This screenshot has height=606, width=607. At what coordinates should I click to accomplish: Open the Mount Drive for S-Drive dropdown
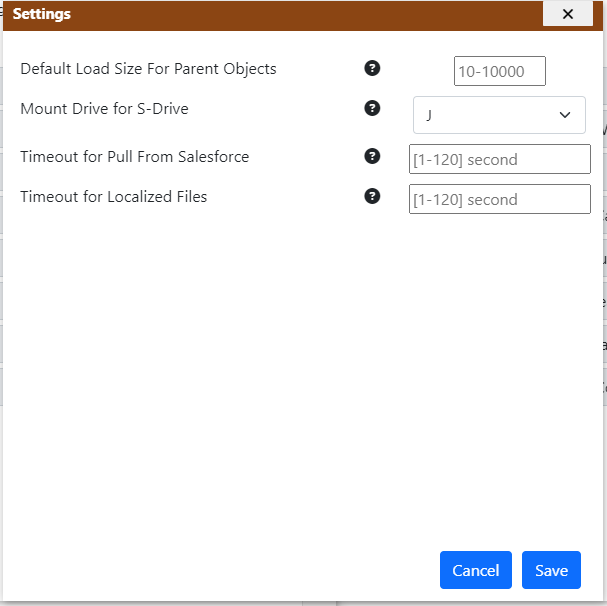499,115
